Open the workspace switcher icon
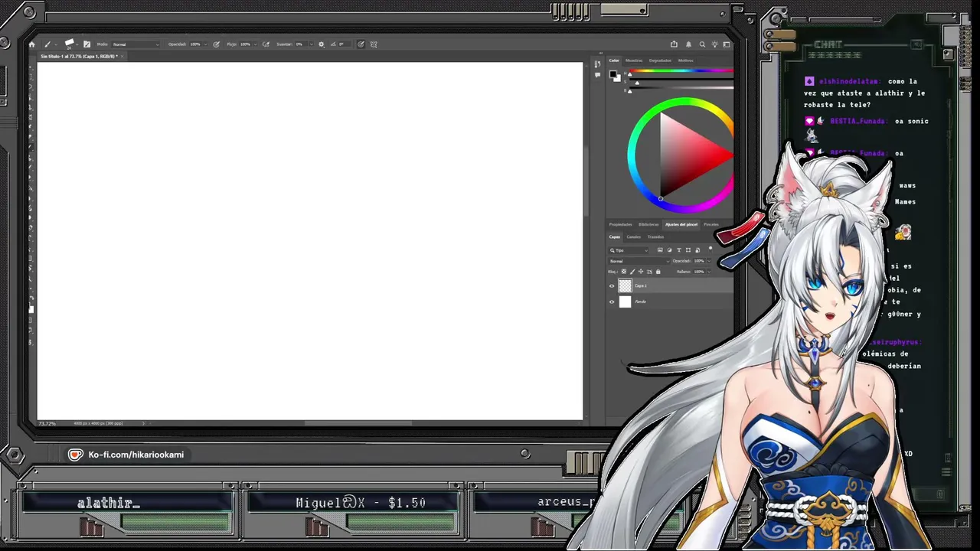This screenshot has width=980, height=551. tap(726, 44)
